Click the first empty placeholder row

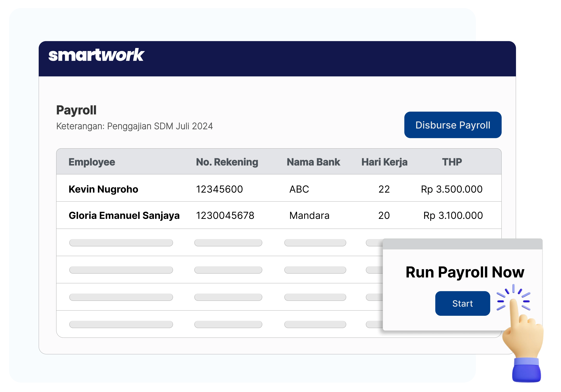(121, 243)
